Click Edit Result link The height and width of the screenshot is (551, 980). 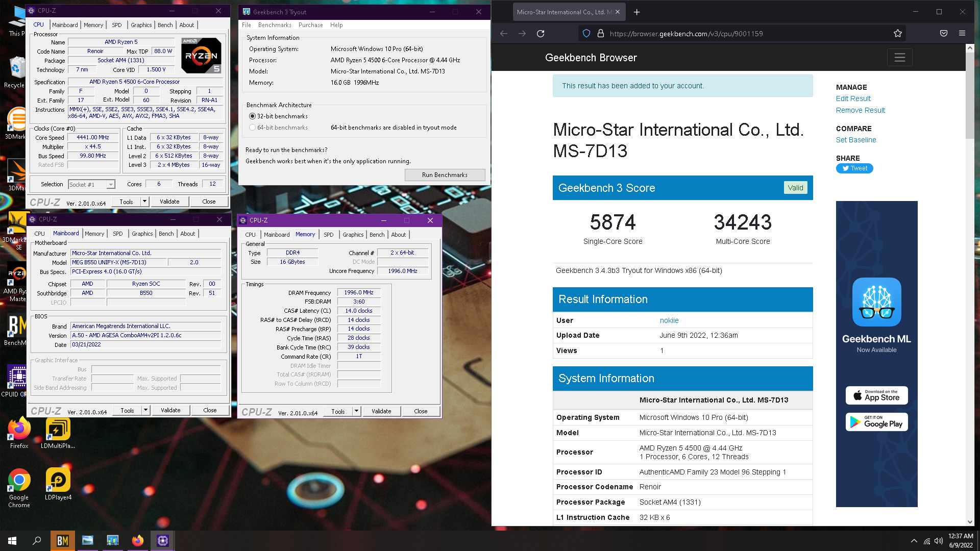(853, 98)
